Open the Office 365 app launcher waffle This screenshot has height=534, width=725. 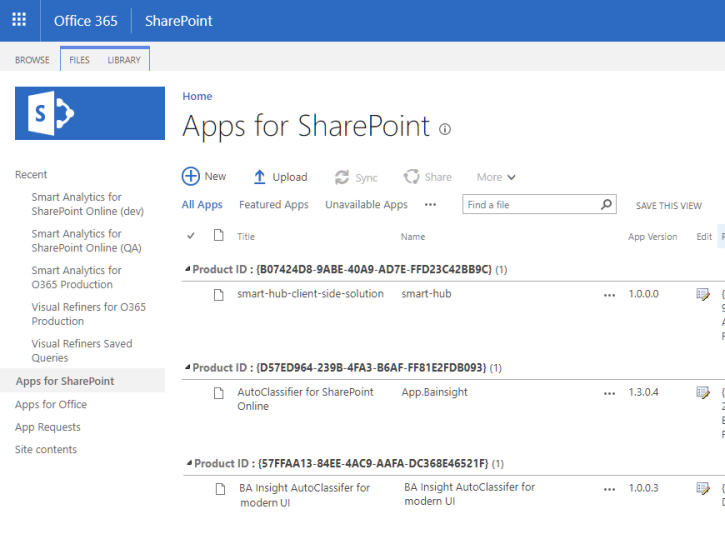[x=19, y=20]
